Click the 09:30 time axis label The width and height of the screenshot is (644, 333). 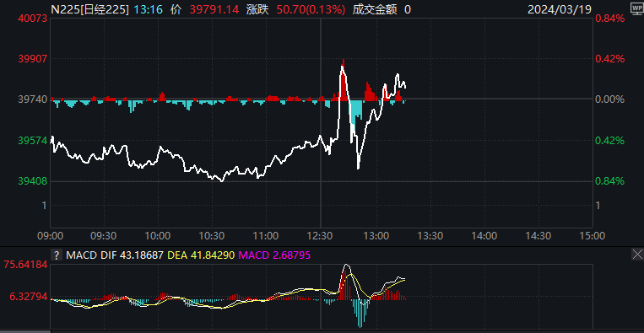(x=105, y=236)
